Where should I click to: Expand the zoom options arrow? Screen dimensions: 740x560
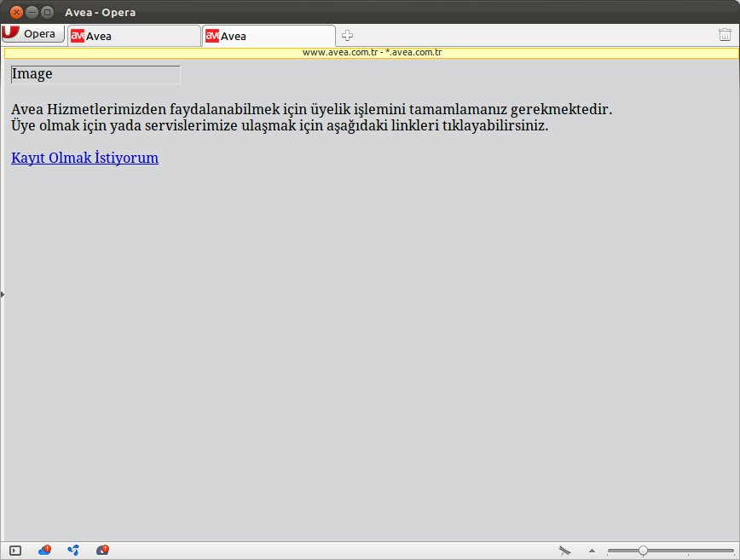pos(592,551)
